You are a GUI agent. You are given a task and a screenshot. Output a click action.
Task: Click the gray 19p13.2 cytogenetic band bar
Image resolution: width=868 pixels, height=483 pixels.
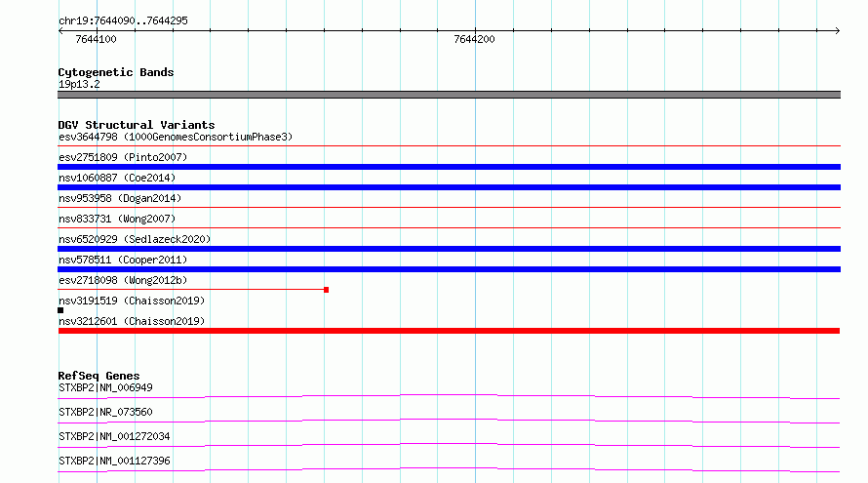click(449, 95)
